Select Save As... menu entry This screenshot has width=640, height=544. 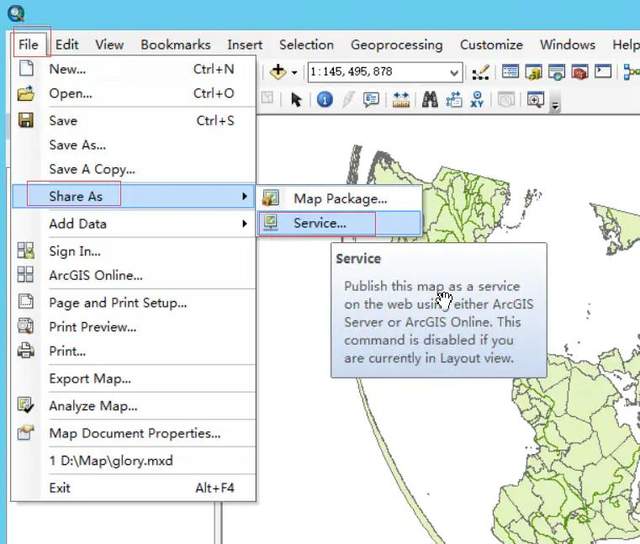coord(133,145)
